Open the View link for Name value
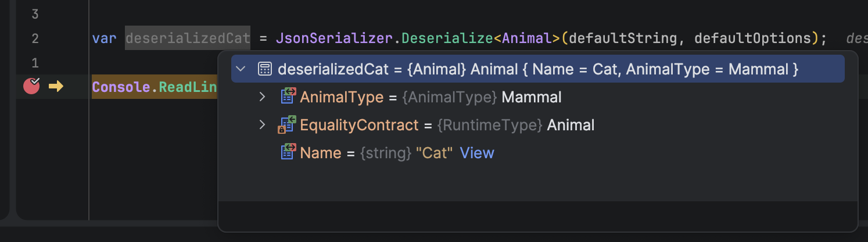Screen dimensions: 868x242 [477, 153]
